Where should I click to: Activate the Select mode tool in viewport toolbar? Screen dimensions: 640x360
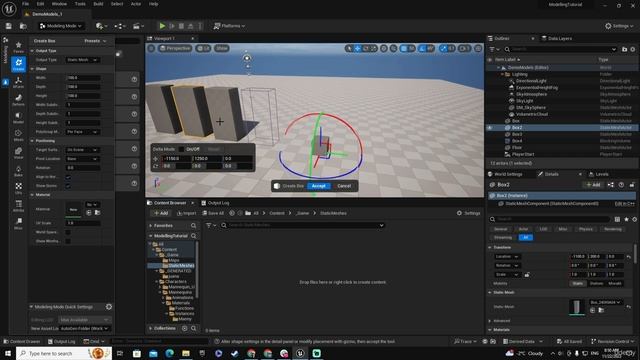(348, 48)
